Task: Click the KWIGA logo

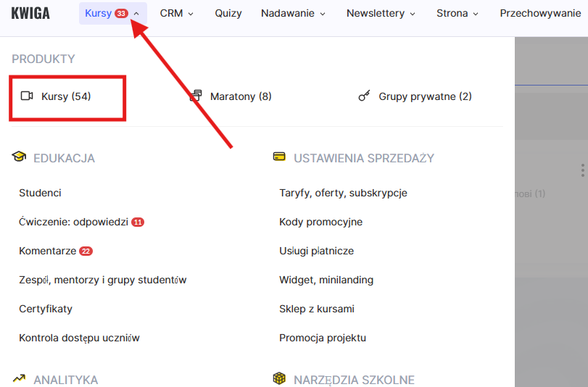Action: pyautogui.click(x=30, y=13)
